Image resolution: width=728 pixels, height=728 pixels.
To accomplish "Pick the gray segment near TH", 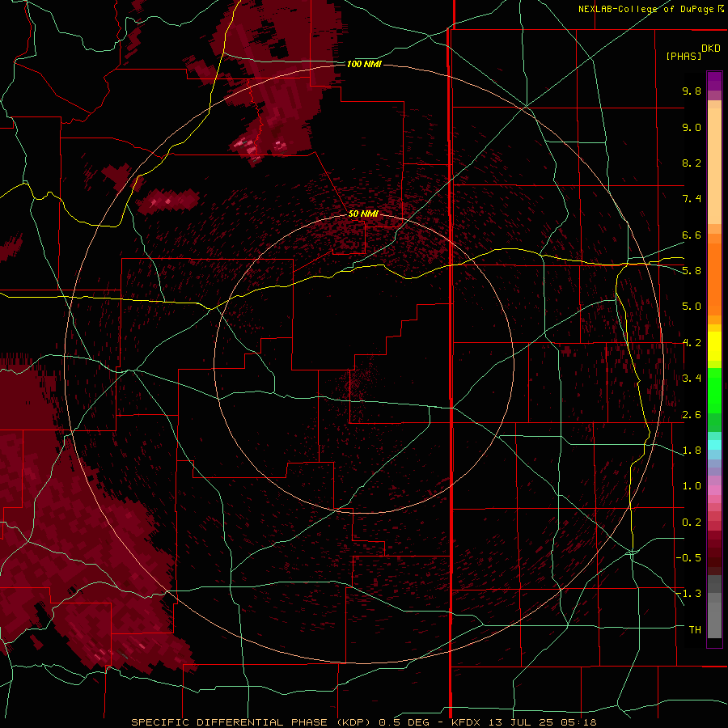I will point(714,620).
